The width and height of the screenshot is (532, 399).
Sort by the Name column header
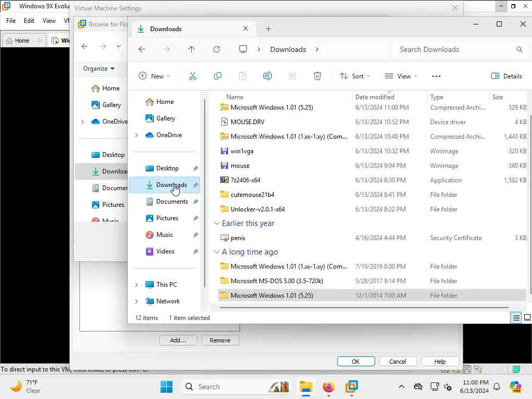click(x=235, y=97)
